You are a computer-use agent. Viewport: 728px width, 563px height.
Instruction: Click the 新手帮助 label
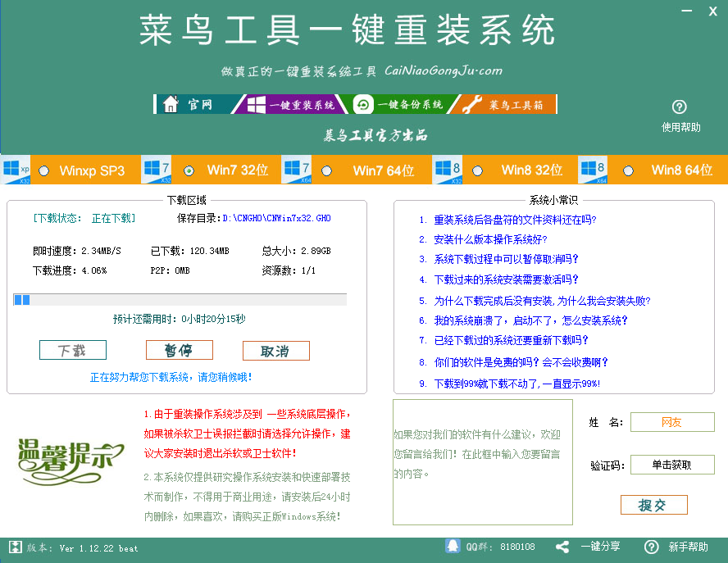(x=688, y=547)
